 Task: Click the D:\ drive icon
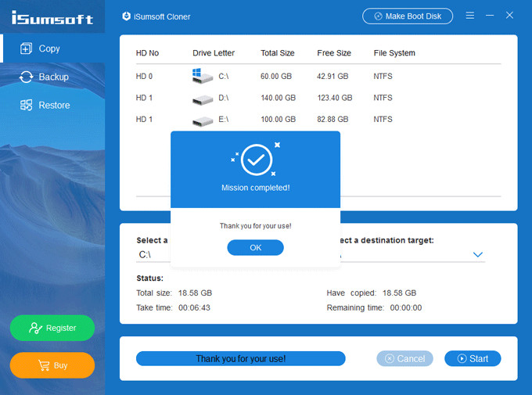pyautogui.click(x=202, y=100)
